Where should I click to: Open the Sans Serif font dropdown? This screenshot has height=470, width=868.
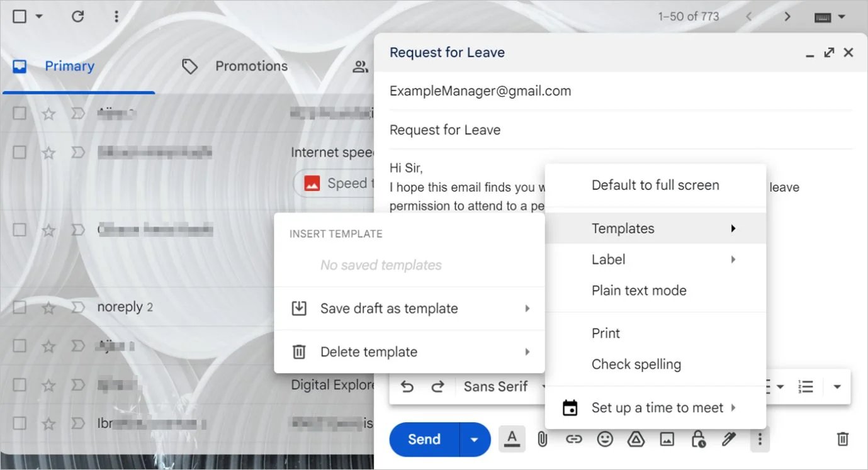coord(504,386)
